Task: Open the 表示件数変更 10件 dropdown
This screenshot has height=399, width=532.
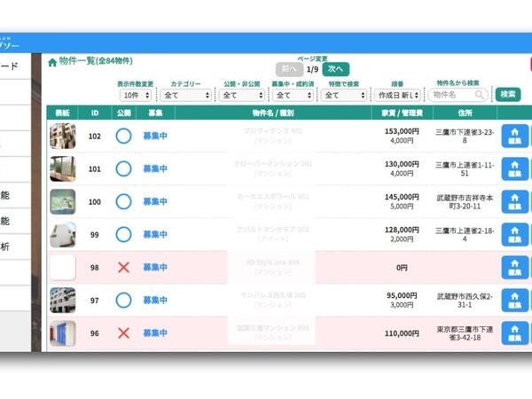Action: tap(136, 94)
